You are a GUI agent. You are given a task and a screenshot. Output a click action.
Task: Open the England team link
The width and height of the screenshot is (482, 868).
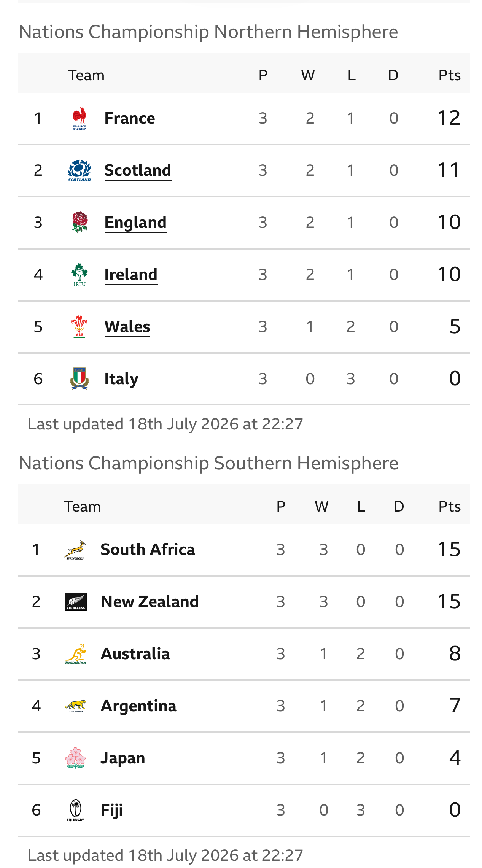coord(135,223)
